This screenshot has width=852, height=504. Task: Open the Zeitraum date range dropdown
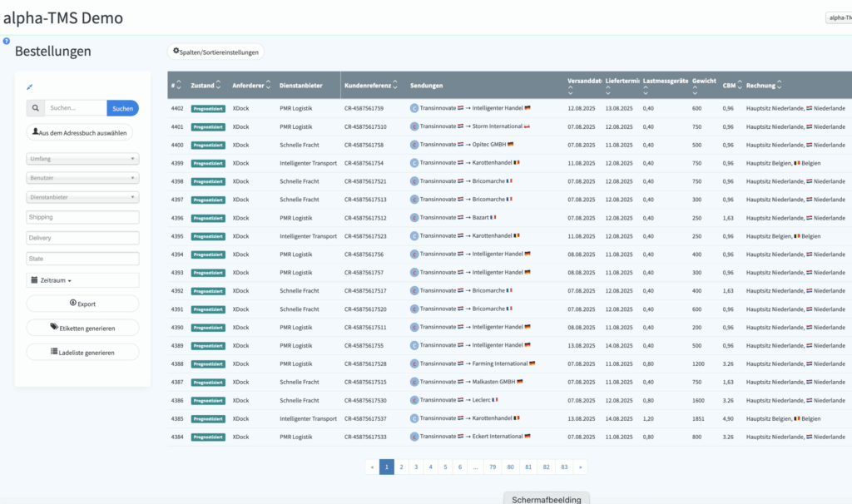[x=82, y=280]
